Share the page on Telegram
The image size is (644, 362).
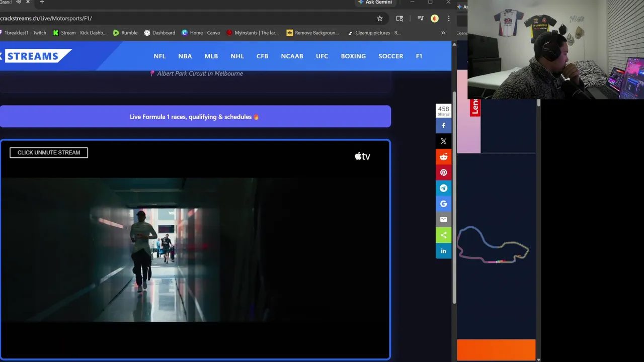[443, 188]
